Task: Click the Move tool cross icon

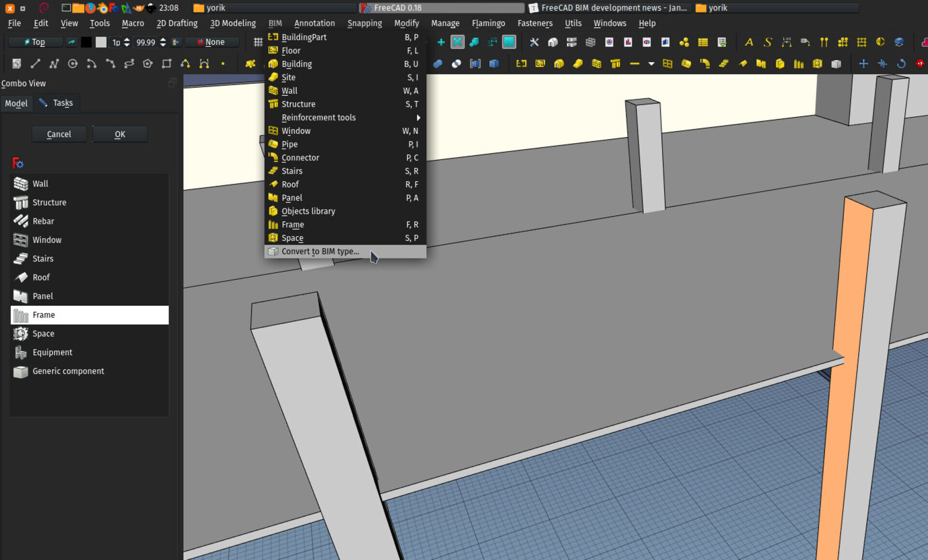Action: click(x=863, y=63)
